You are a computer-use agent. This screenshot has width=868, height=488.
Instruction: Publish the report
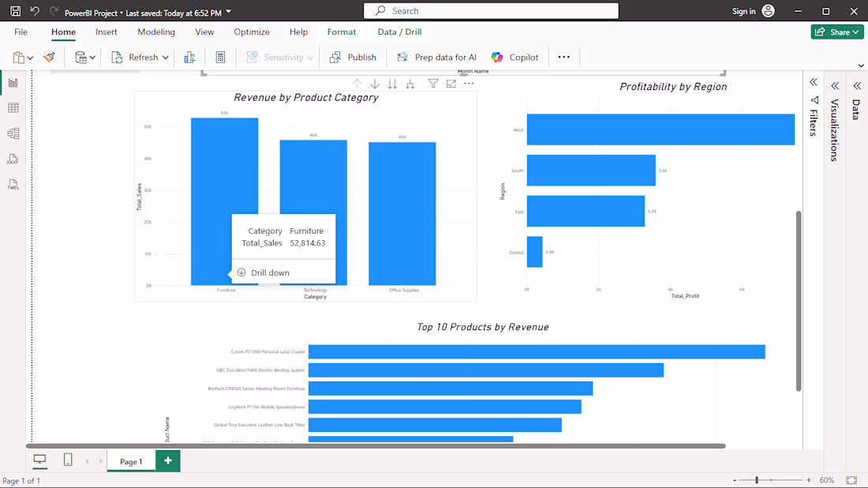(x=353, y=57)
